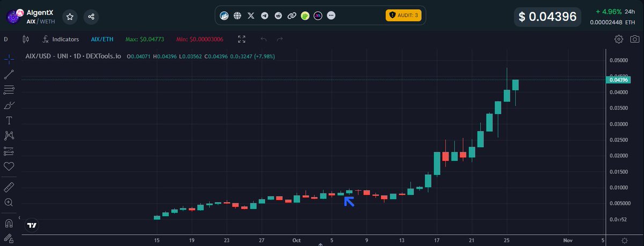
Task: Change the candlestick chart style
Action: (25, 39)
